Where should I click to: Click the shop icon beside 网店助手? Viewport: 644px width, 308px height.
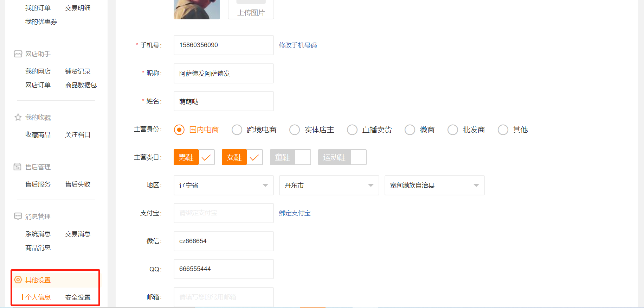[18, 54]
